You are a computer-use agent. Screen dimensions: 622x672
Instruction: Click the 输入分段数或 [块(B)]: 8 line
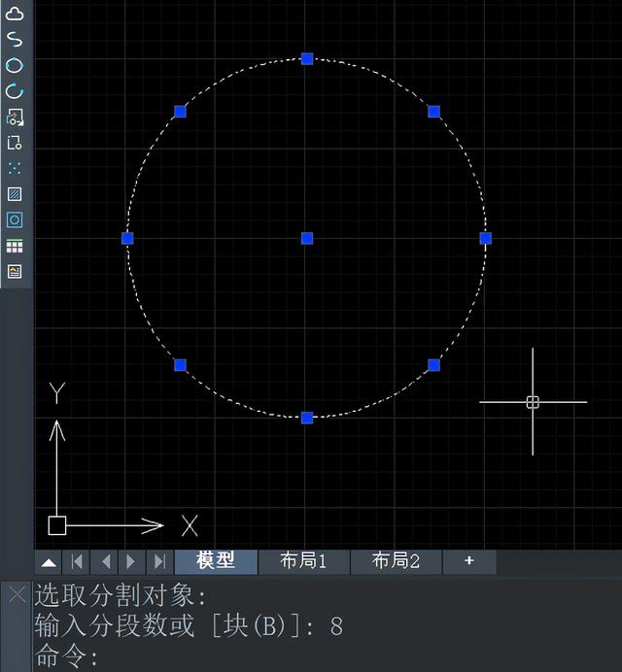(189, 625)
